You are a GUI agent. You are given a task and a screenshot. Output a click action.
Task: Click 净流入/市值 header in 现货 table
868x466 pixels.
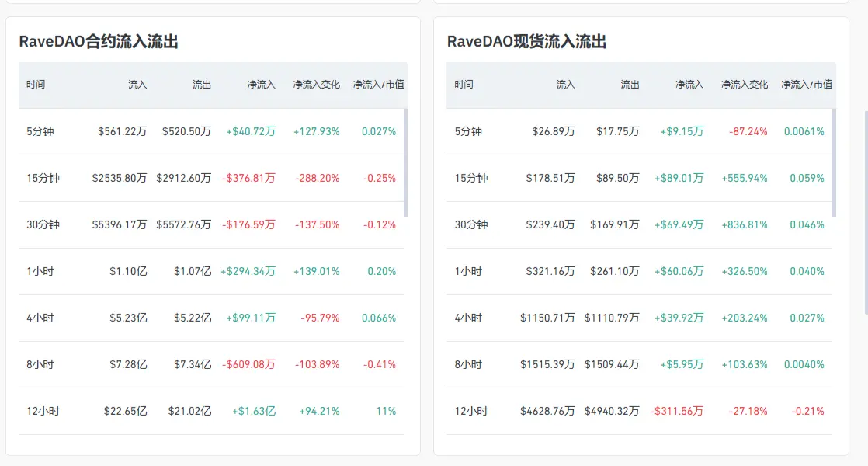tap(807, 84)
